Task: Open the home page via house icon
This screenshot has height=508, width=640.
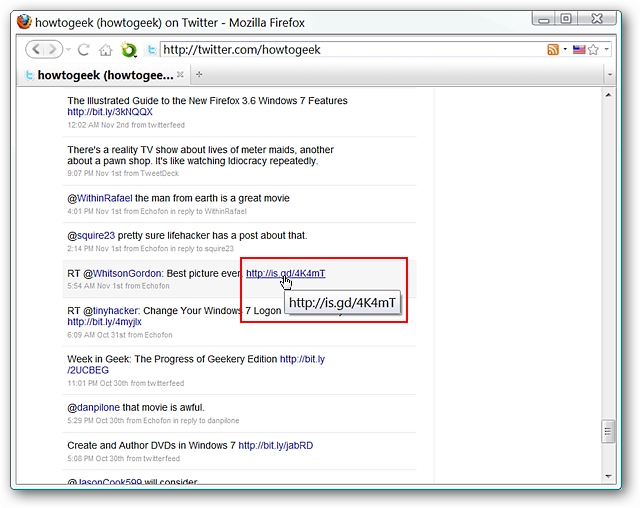Action: [x=106, y=50]
